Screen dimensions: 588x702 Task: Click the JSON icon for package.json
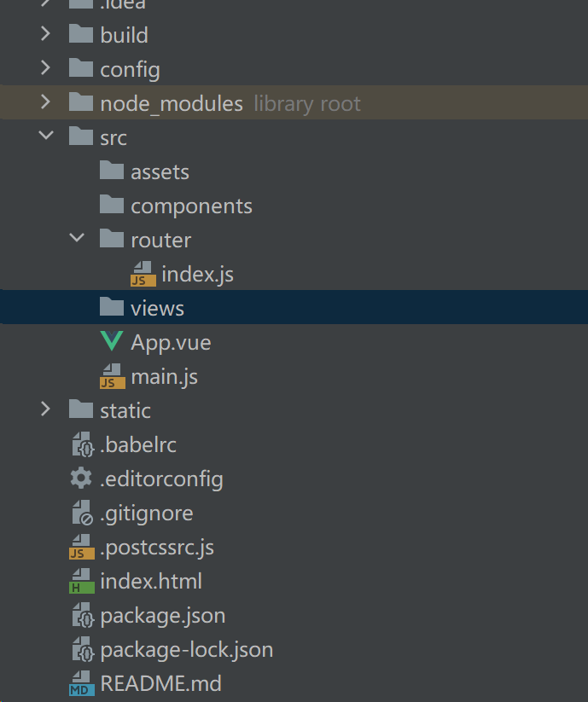pyautogui.click(x=81, y=615)
